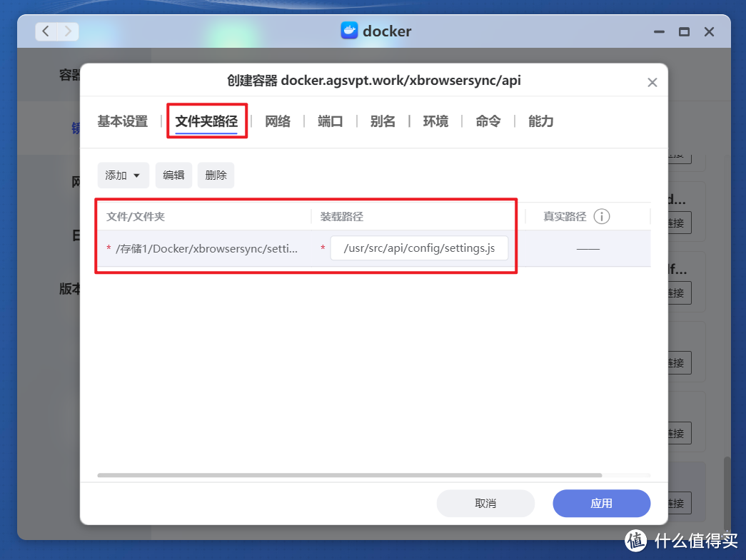This screenshot has height=560, width=746.
Task: Click 取消 to dismiss the dialog
Action: [485, 503]
